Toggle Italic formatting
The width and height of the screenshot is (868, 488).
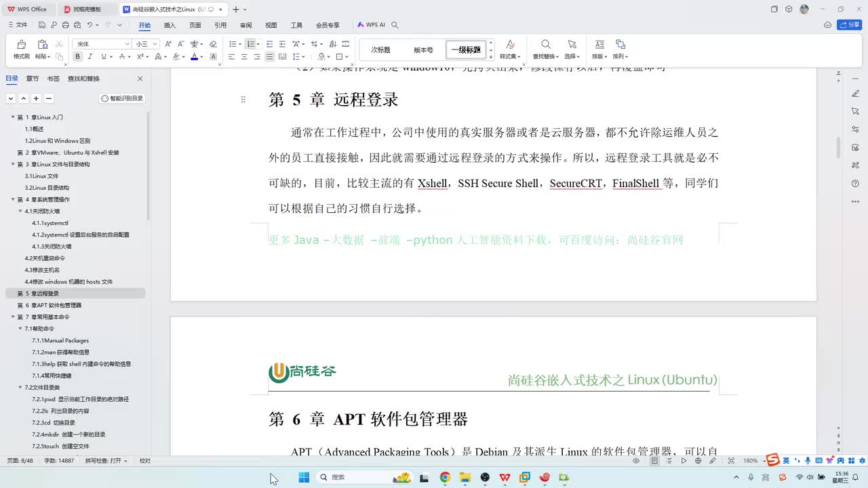[90, 57]
